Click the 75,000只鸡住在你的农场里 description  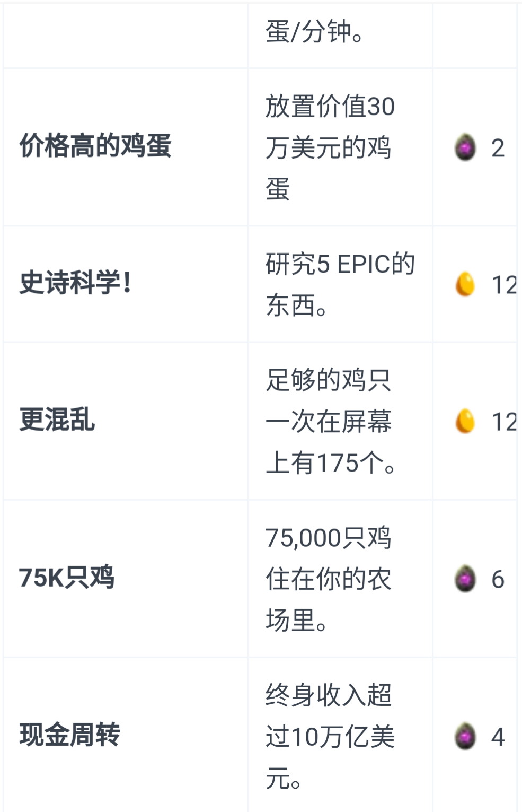coord(329,579)
